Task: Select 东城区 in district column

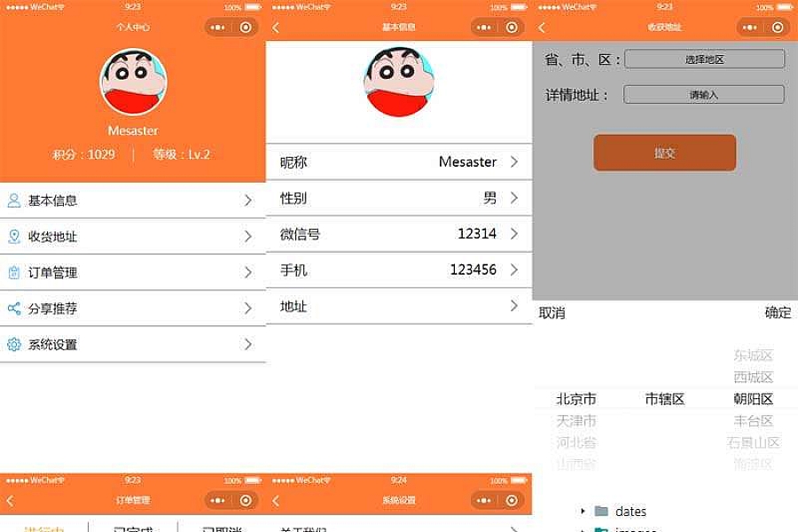Action: (x=753, y=356)
